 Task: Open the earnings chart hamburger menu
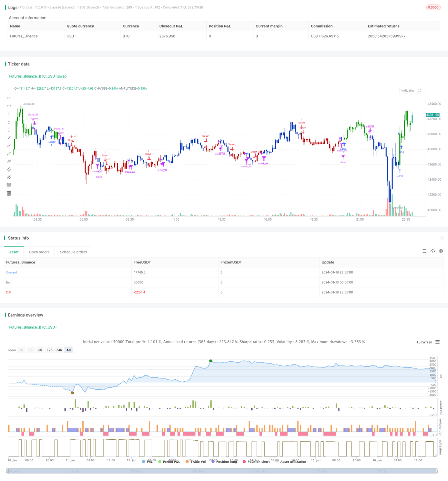[437, 342]
